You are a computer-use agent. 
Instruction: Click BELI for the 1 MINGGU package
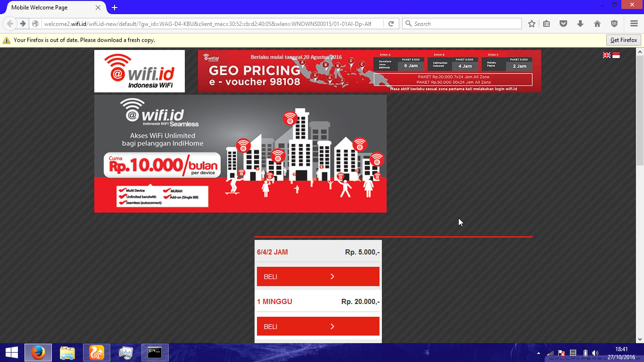tap(318, 327)
